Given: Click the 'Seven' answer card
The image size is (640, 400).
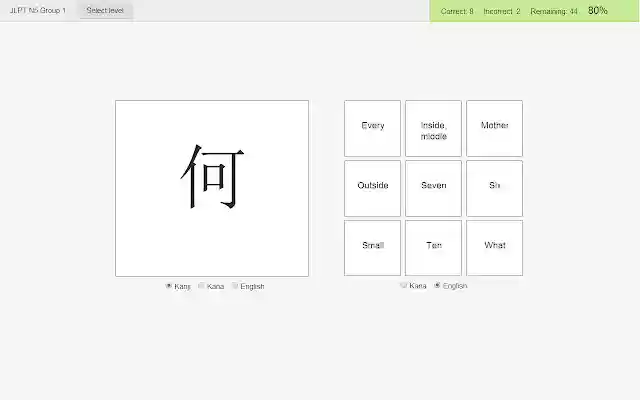Looking at the screenshot, I should 433,188.
